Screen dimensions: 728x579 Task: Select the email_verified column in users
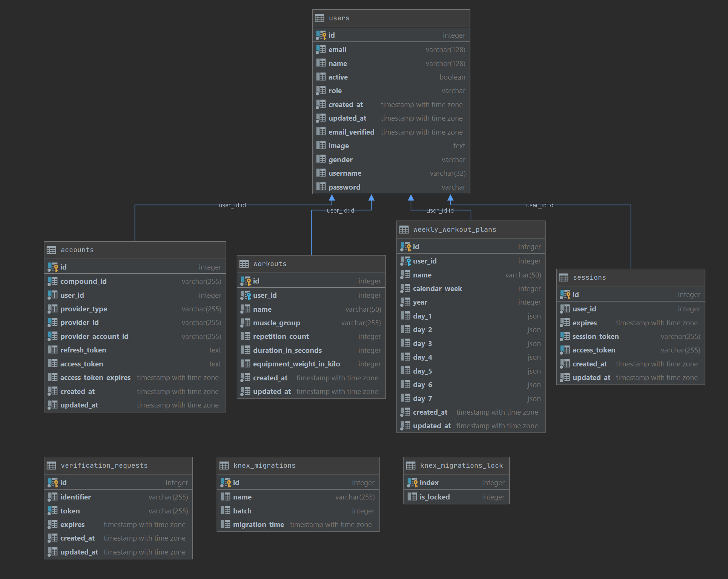coord(351,132)
